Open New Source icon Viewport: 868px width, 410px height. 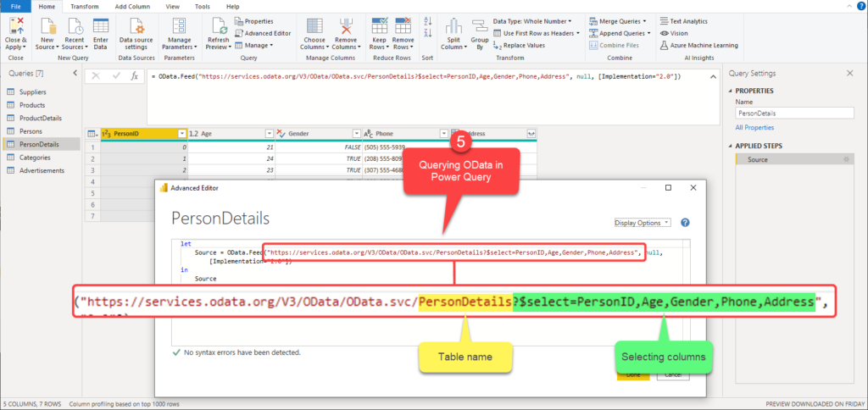[48, 26]
